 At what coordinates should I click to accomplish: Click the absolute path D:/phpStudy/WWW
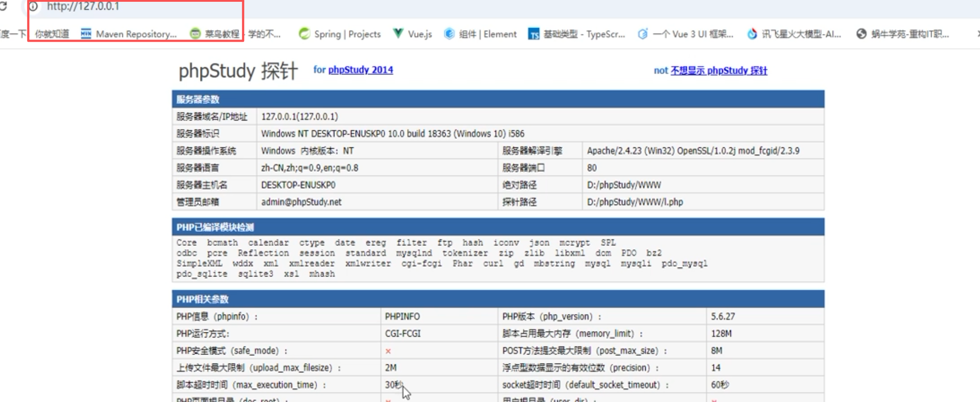(624, 185)
